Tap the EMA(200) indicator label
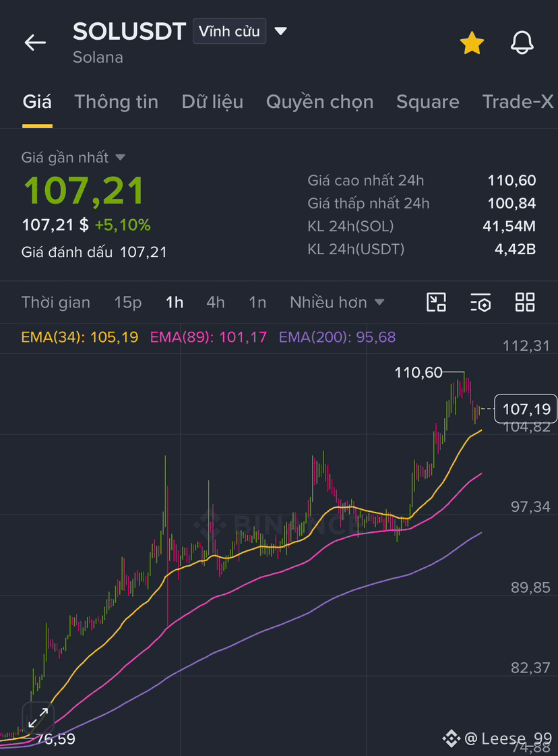 pos(338,337)
